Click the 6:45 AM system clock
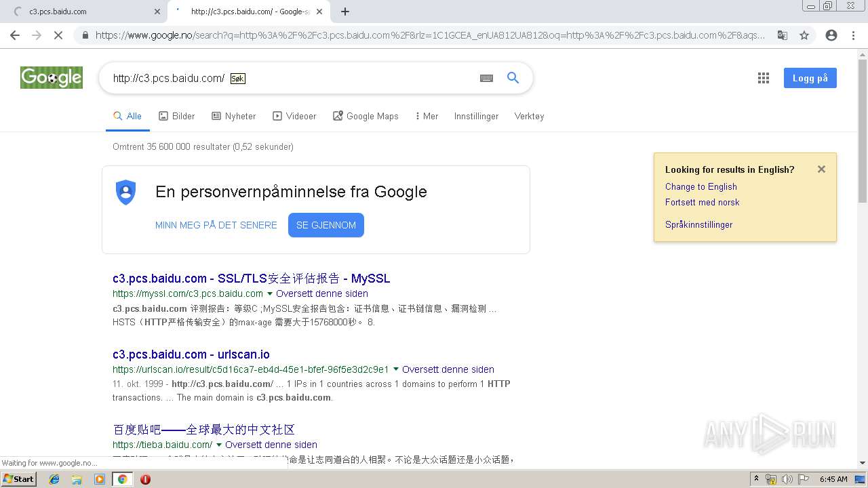This screenshot has height=488, width=868. [x=833, y=479]
